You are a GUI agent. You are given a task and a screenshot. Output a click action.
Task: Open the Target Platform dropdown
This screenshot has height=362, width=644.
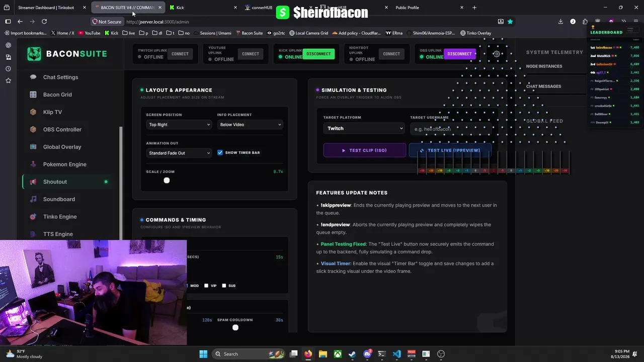(364, 128)
